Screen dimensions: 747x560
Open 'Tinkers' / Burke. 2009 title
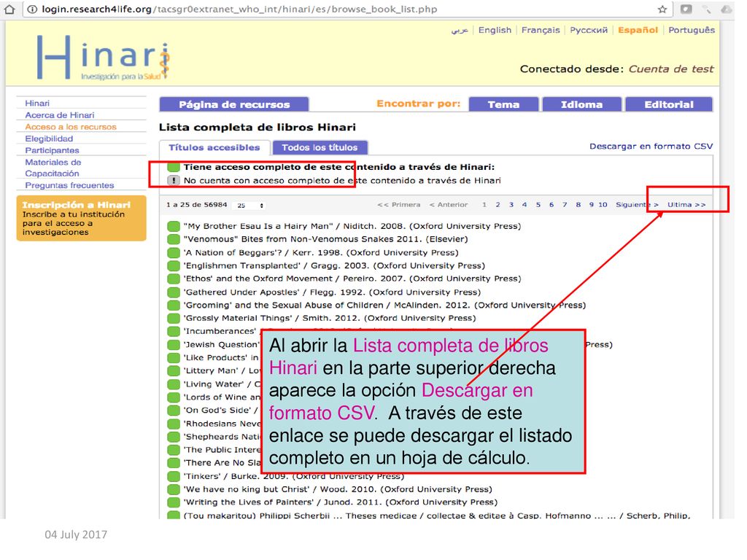tap(293, 476)
